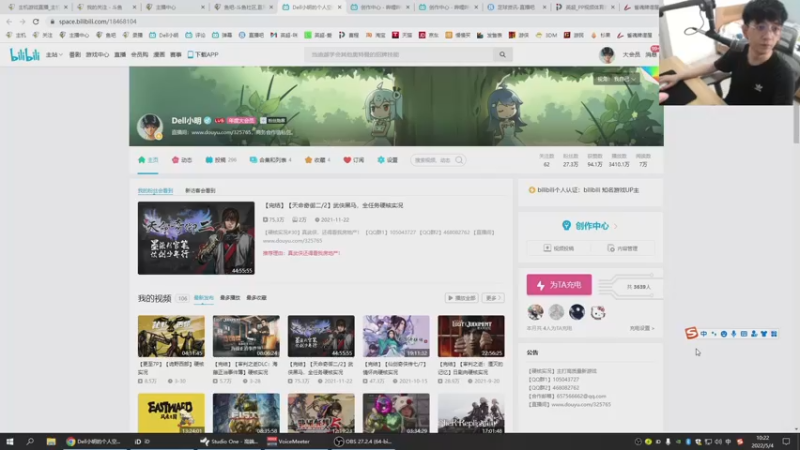Click the top bilibili search field
This screenshot has height=450, width=800.
[x=400, y=55]
